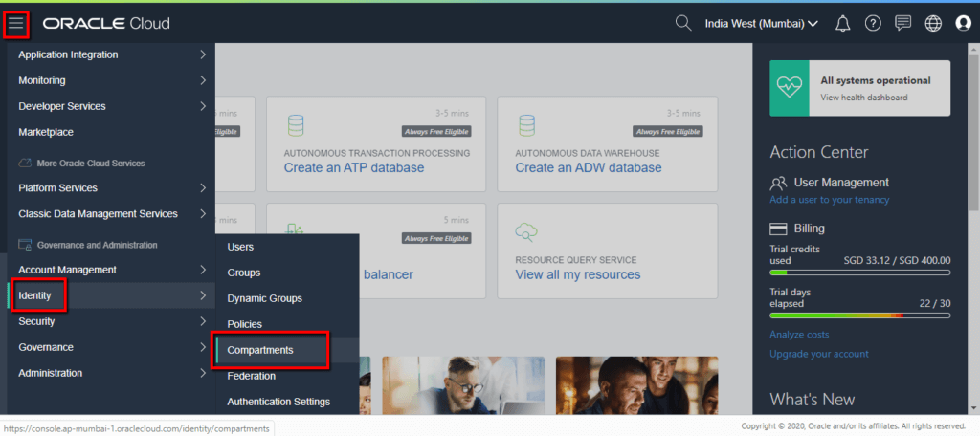Open Users under Identity
980x436 pixels.
[287, 247]
